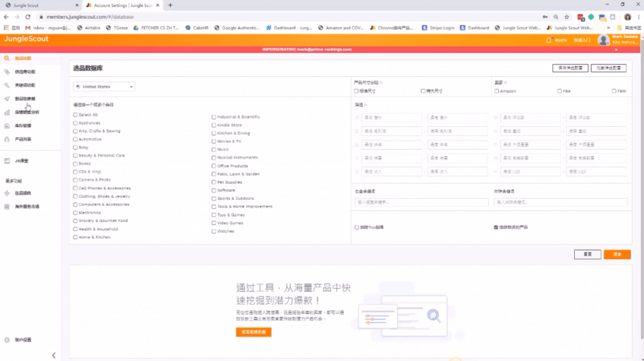Screen dimensions: 644x361
Task: Open the Stripe: Login bookmark
Action: coord(438,28)
